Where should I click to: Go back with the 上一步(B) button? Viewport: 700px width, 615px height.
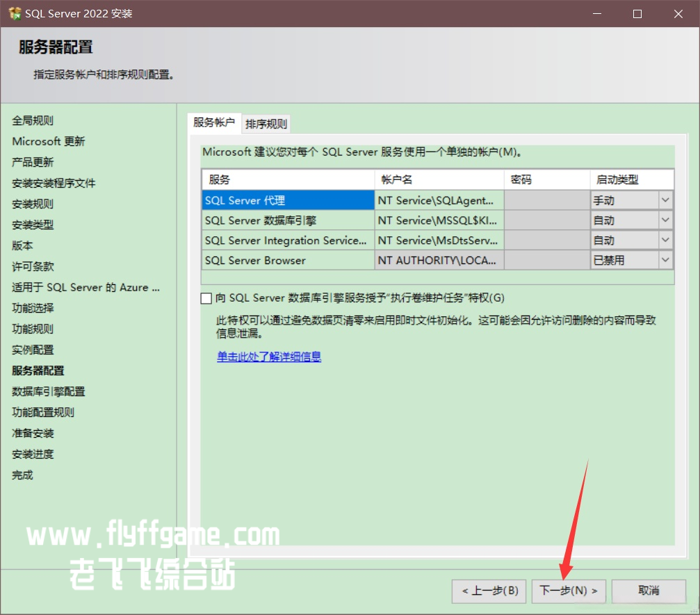point(489,591)
